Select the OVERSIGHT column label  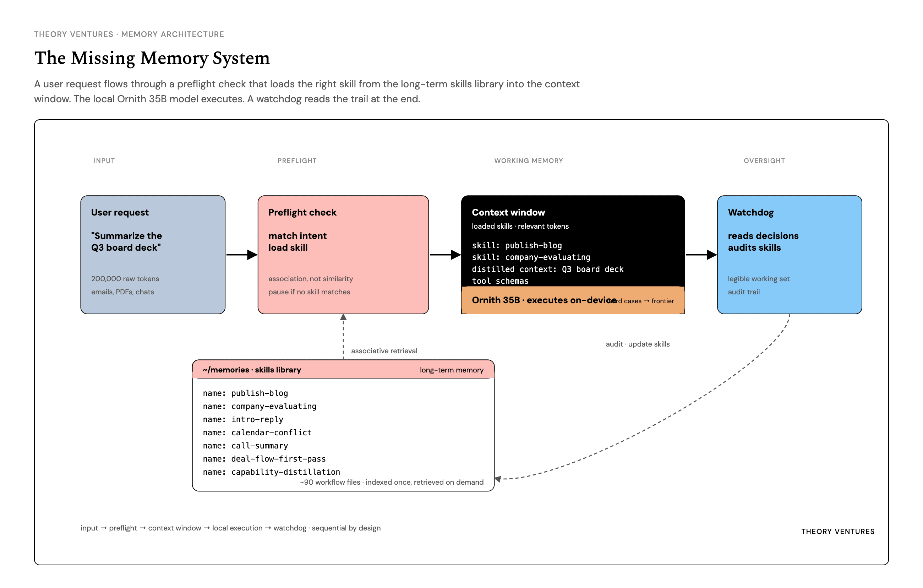(764, 160)
